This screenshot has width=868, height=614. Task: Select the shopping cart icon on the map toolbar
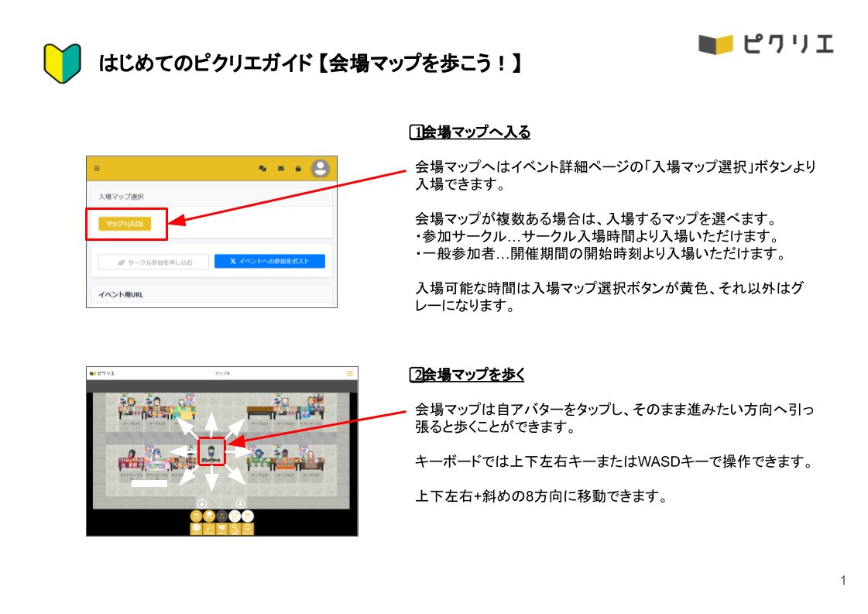pyautogui.click(x=222, y=529)
